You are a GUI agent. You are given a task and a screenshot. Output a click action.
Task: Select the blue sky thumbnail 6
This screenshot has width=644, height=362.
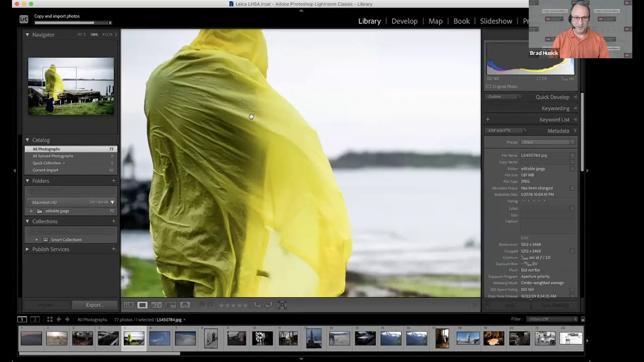coord(159,338)
